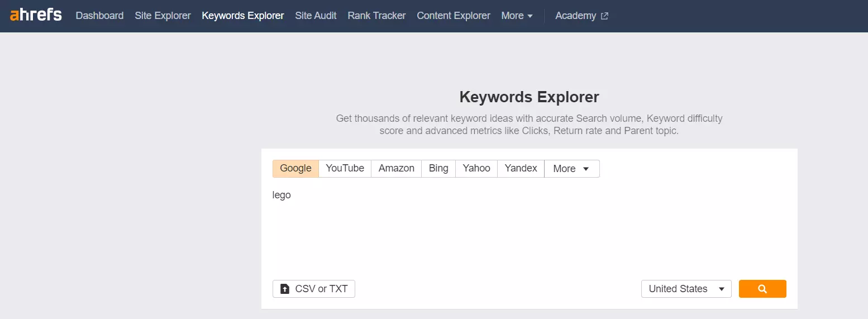
Task: Click the Academy external link icon
Action: coord(604,16)
